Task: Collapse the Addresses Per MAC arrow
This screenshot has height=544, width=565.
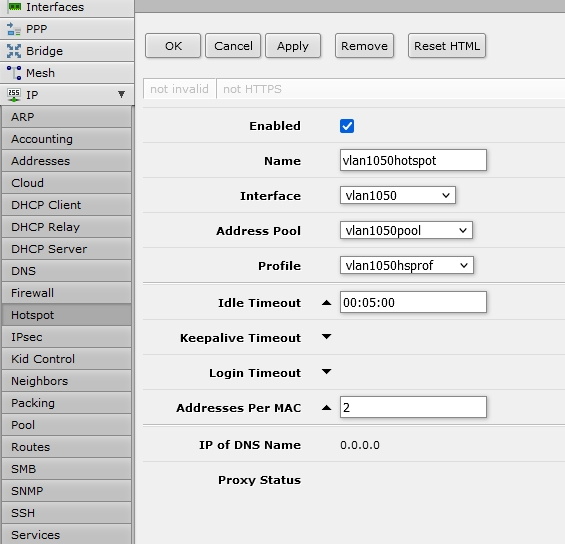Action: [x=326, y=408]
